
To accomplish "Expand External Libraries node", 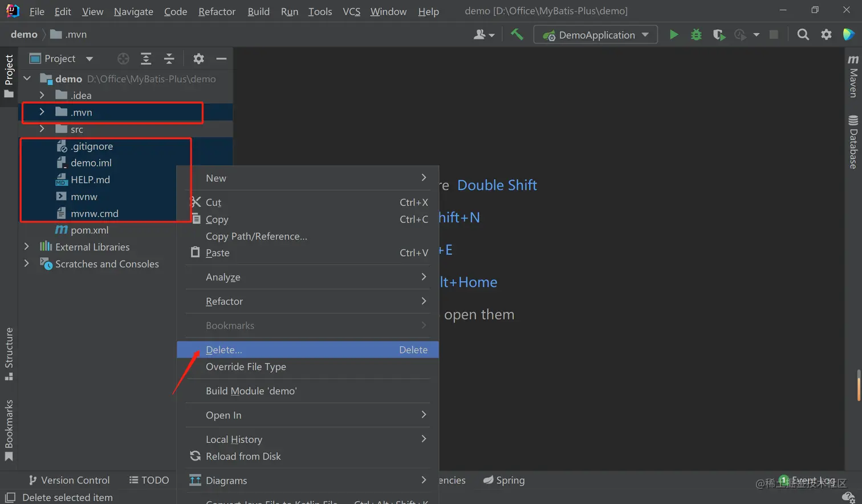I will pyautogui.click(x=27, y=247).
